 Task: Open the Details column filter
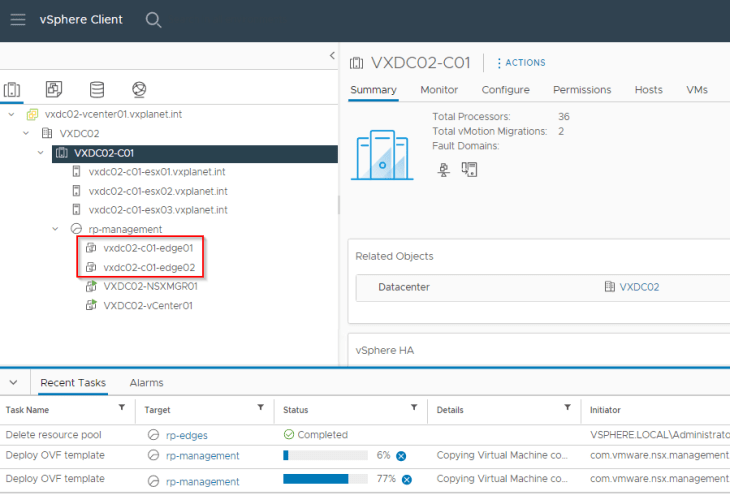point(568,408)
